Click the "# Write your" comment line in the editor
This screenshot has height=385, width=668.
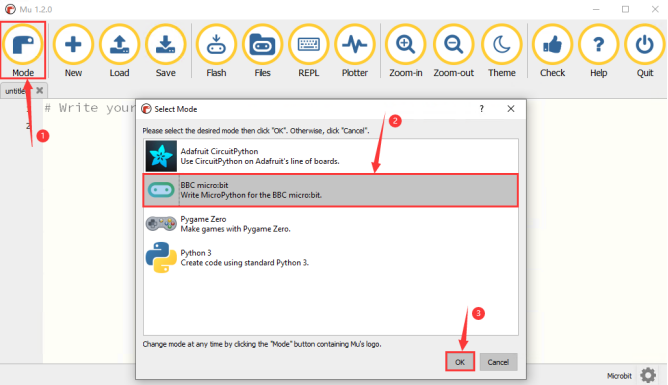[x=90, y=108]
